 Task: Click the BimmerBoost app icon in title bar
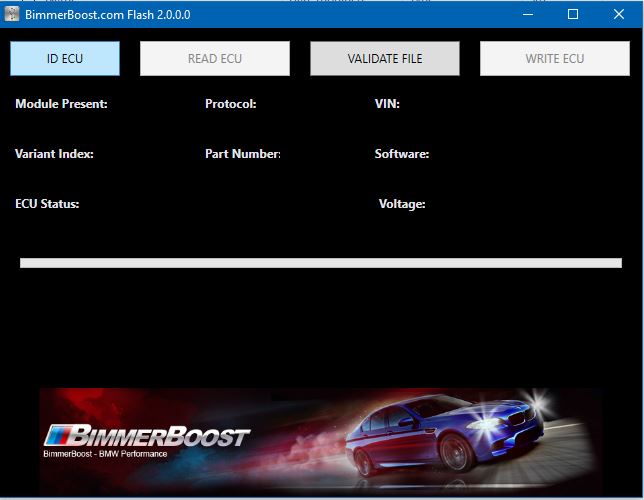13,15
